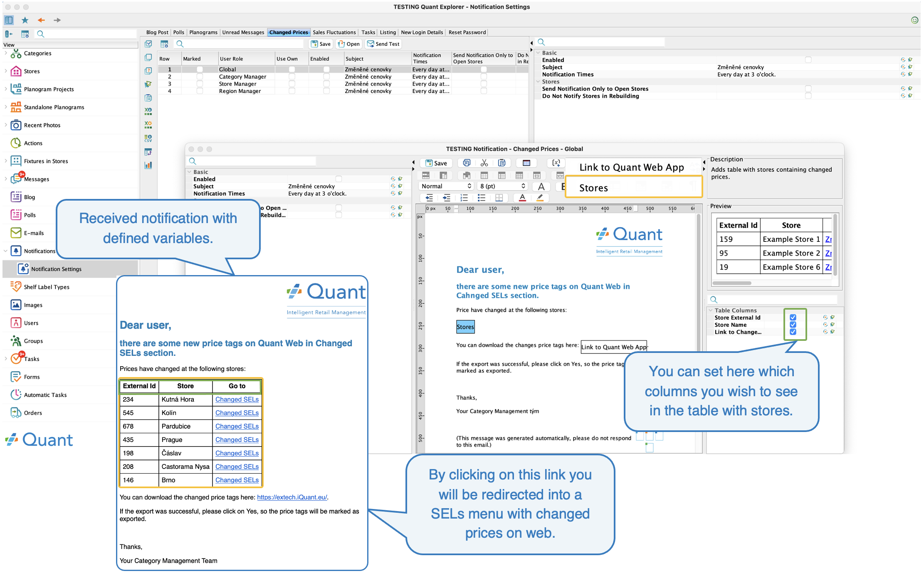This screenshot has height=576, width=924.
Task: Toggle Enabled checkbox in the Notification dialog
Action: click(339, 179)
